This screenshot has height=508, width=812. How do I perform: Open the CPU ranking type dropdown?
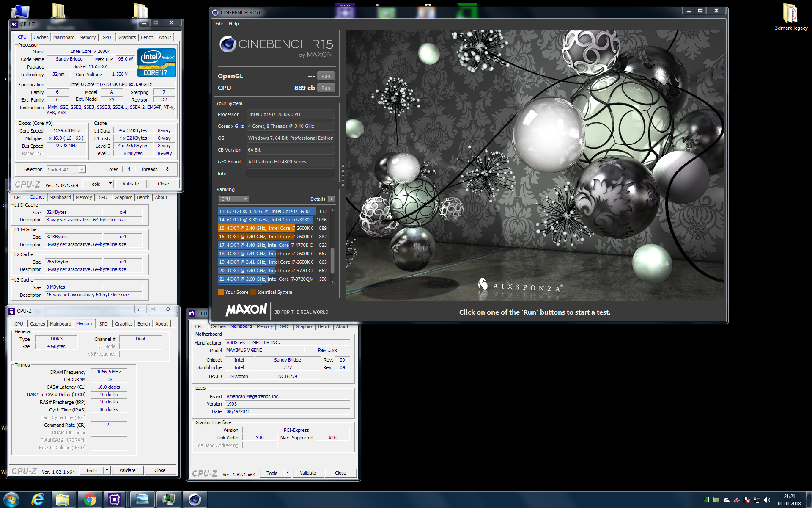point(233,199)
